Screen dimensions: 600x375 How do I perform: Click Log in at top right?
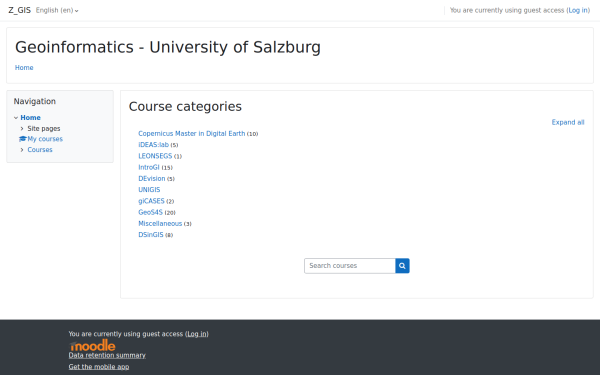[x=578, y=10]
